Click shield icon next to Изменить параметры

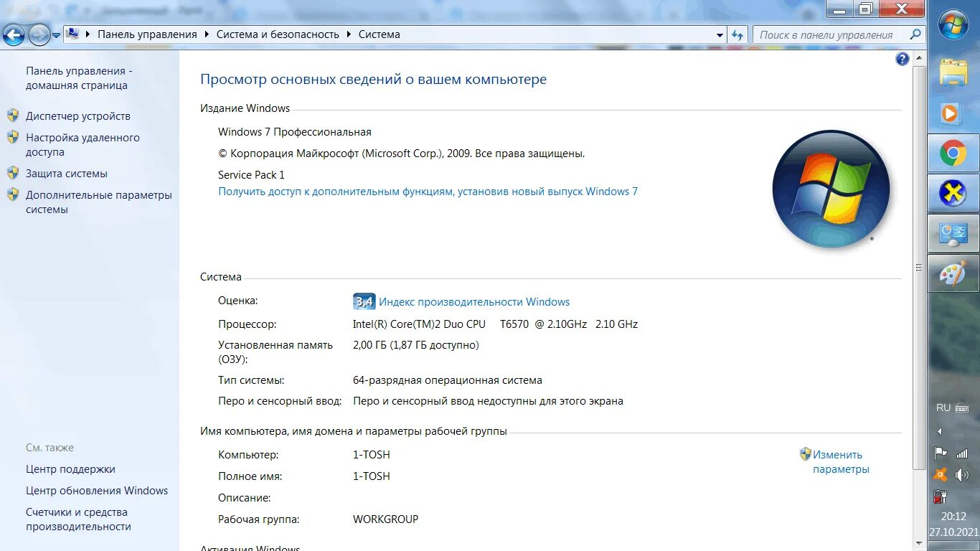(805, 454)
